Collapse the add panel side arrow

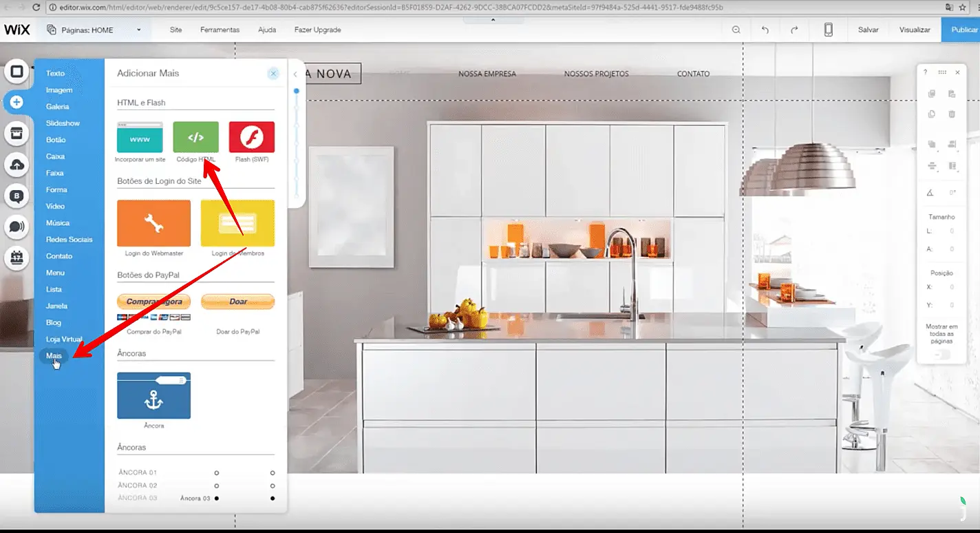point(295,74)
